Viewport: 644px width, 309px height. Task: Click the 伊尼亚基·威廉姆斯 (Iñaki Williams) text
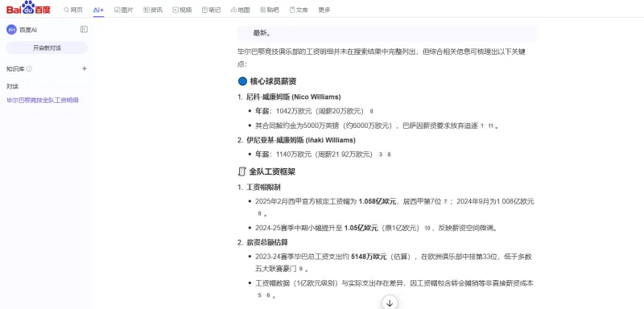pos(300,140)
